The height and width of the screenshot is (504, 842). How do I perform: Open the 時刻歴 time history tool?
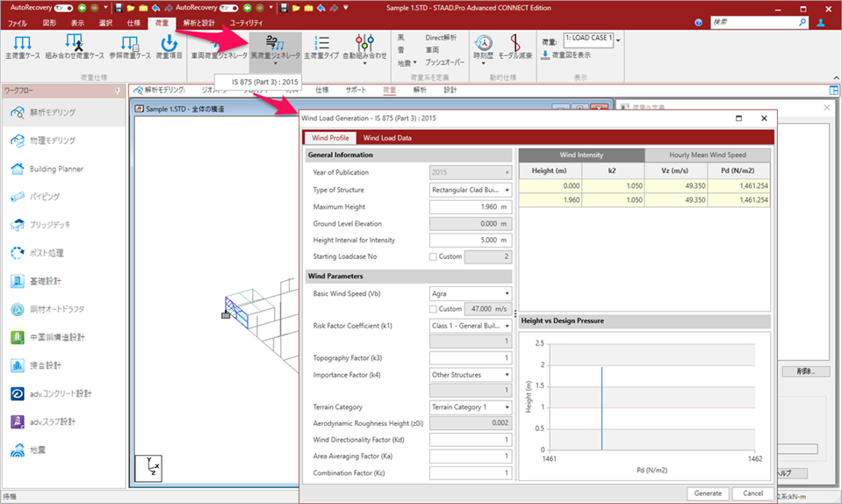coord(483,49)
